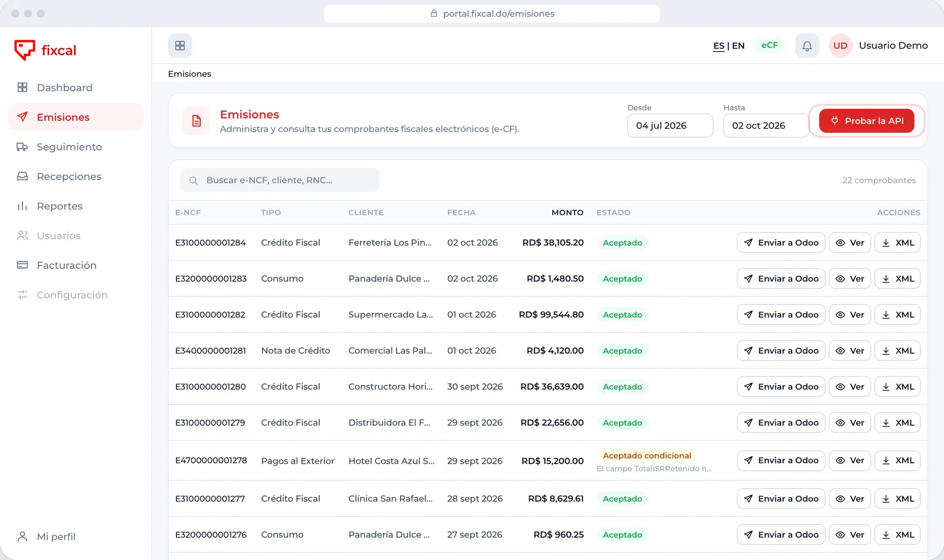Click the Aceptado condicional status badge
This screenshot has height=560, width=944.
click(x=647, y=456)
